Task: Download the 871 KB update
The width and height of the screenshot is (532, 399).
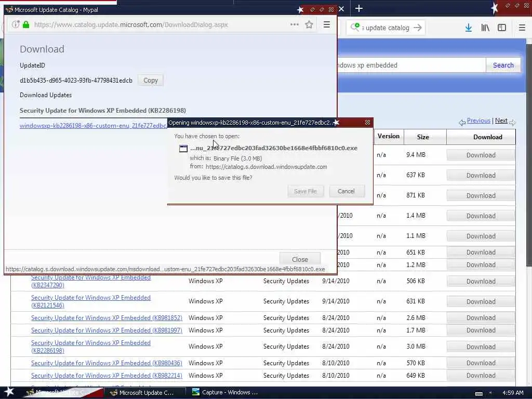Action: (x=481, y=196)
